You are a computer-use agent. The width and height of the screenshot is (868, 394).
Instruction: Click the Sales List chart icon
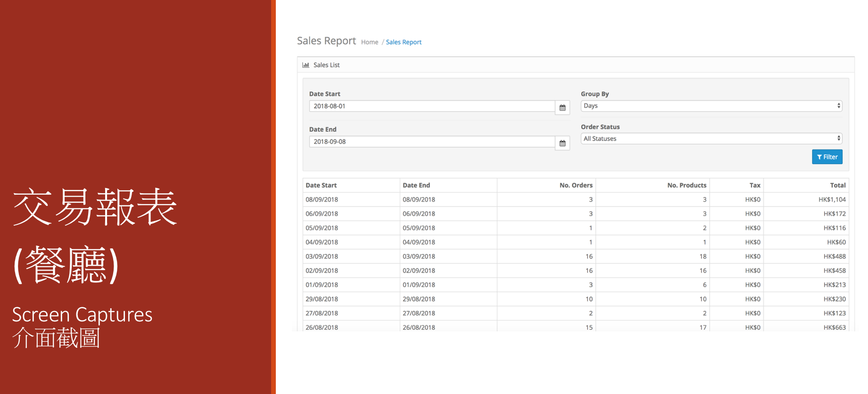coord(306,65)
